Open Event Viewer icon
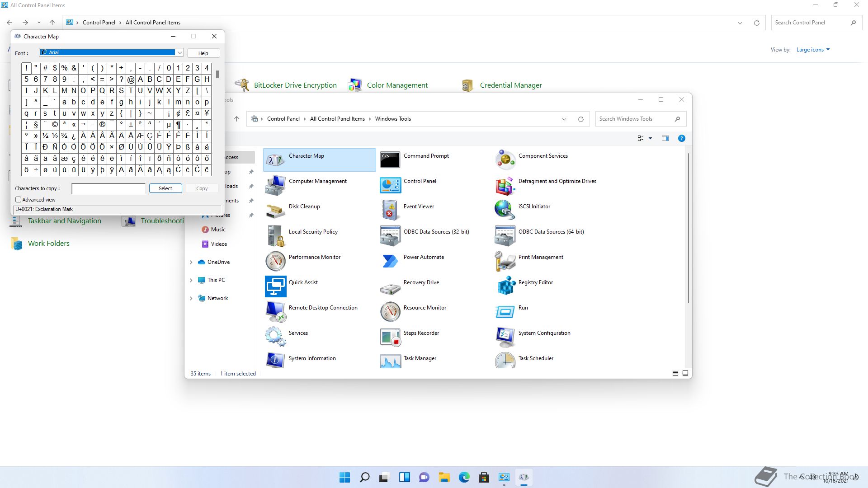This screenshot has height=488, width=868. coord(390,211)
